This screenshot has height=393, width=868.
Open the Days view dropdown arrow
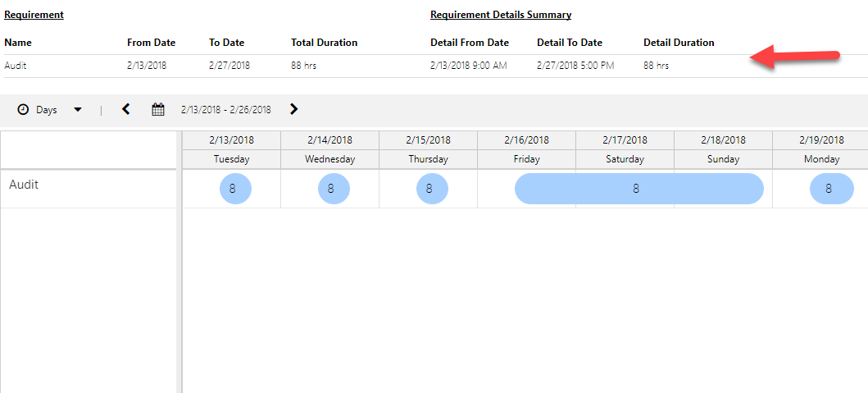pos(78,110)
